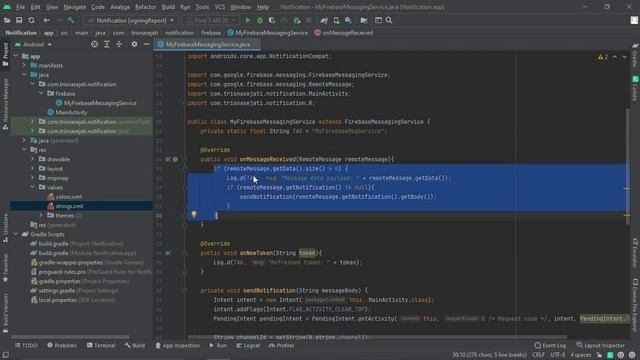Screen dimensions: 640x360
Task: Collapse the app module node
Action: pos(16,56)
